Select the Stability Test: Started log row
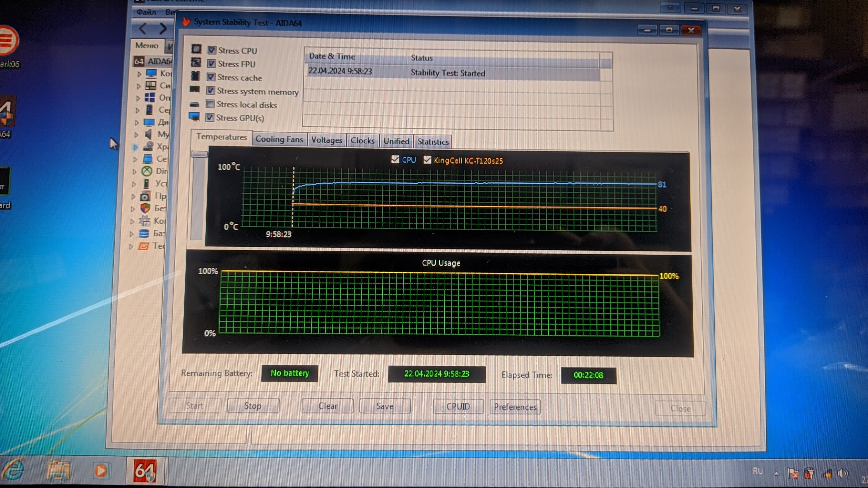 (452, 72)
